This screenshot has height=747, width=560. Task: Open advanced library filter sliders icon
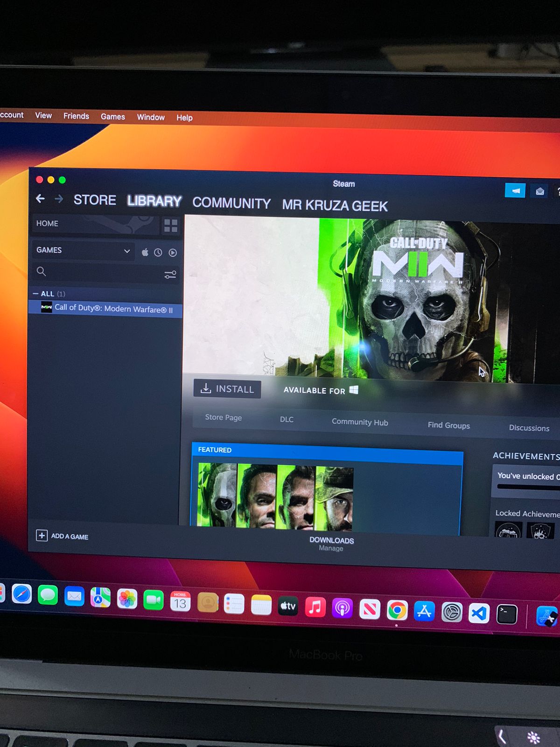pos(170,275)
